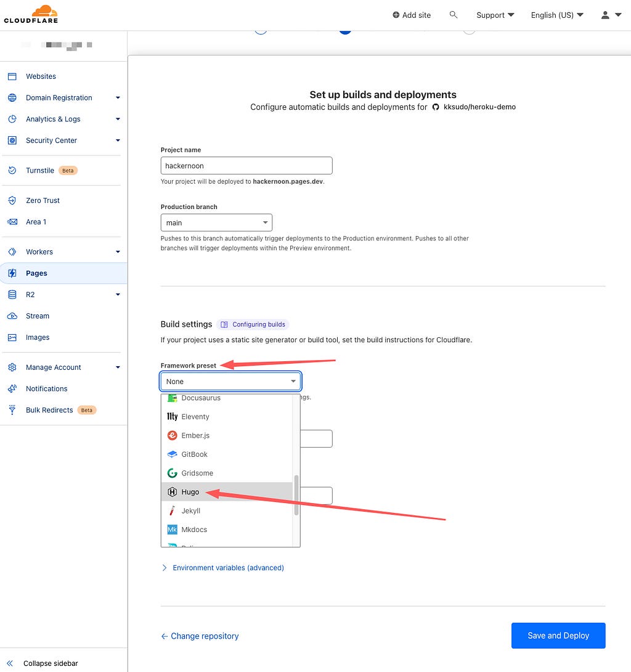Viewport: 631px width, 672px height.
Task: Click the Analytics & Logs icon
Action: 12,119
